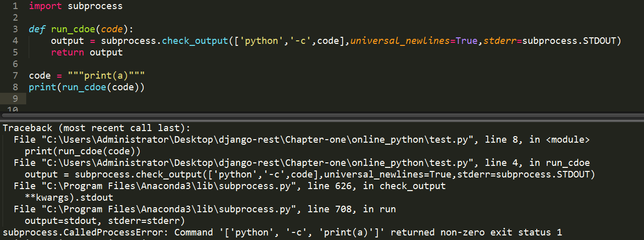Click the 'return' keyword on line 5

point(68,52)
